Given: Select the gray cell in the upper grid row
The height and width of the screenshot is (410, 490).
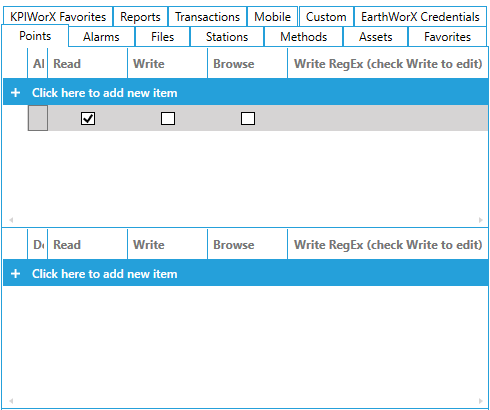Looking at the screenshot, I should click(38, 118).
